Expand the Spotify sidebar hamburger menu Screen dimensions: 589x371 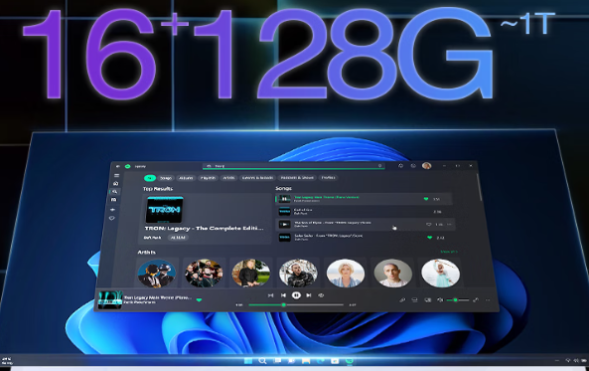click(x=116, y=175)
